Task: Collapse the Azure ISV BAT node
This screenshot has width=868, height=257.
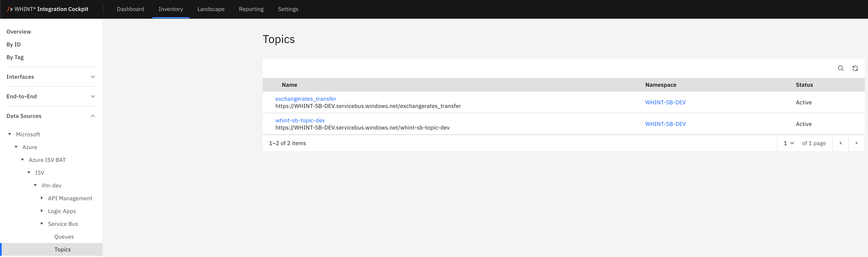Action: point(23,159)
